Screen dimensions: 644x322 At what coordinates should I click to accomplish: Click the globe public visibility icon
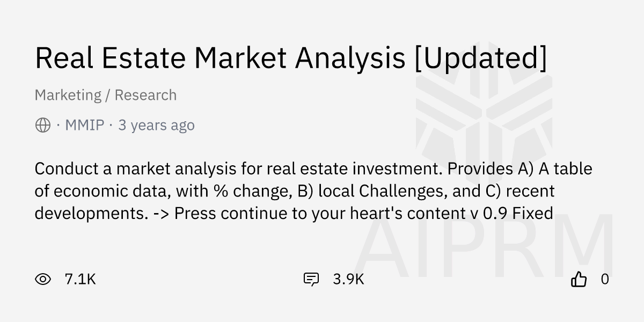43,126
